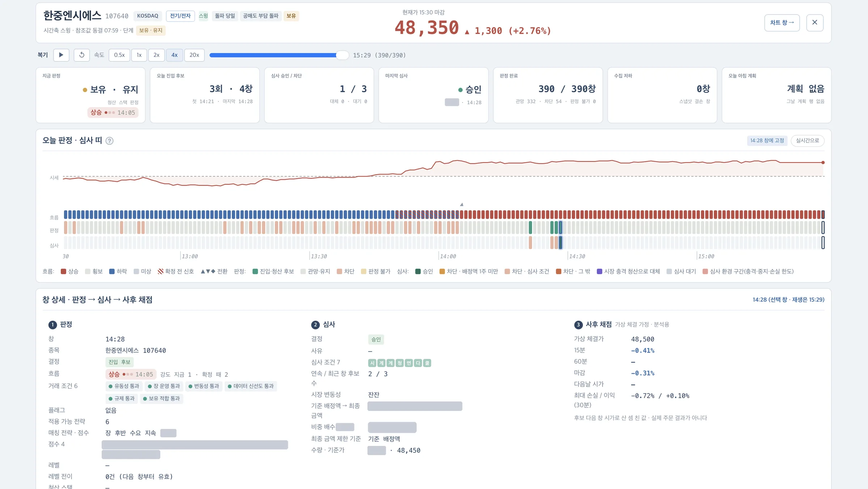Set replay speed to 2x

coord(157,55)
